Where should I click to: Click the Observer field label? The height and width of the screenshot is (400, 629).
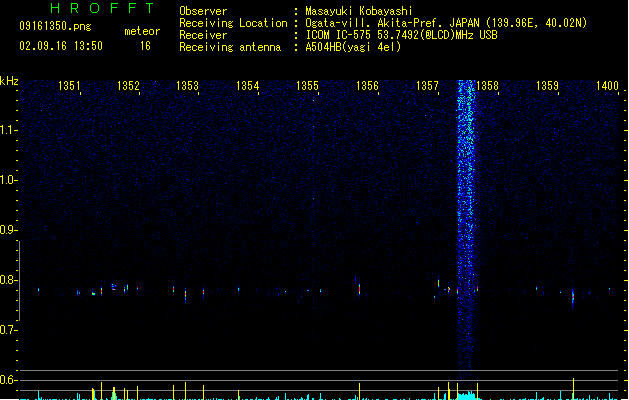[203, 11]
